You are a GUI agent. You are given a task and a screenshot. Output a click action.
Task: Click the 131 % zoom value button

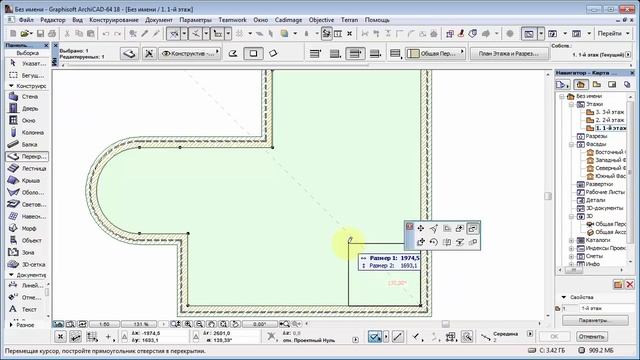coord(140,324)
